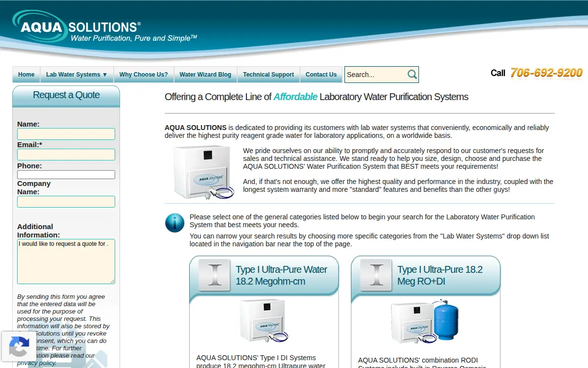Click the Type I DI system product image
The height and width of the screenshot is (368, 588).
point(264,321)
